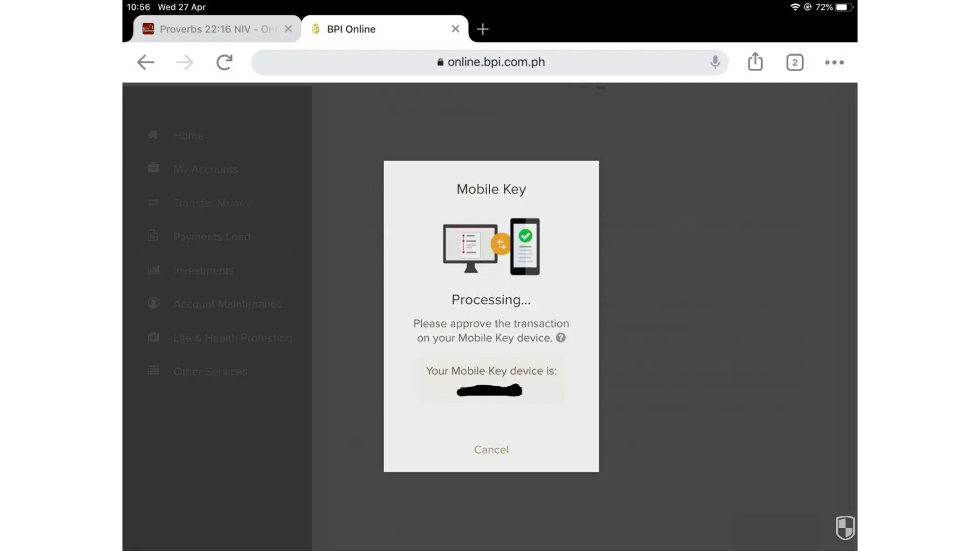Click the Mobile Key illustration image
The image size is (980, 551).
pyautogui.click(x=492, y=246)
